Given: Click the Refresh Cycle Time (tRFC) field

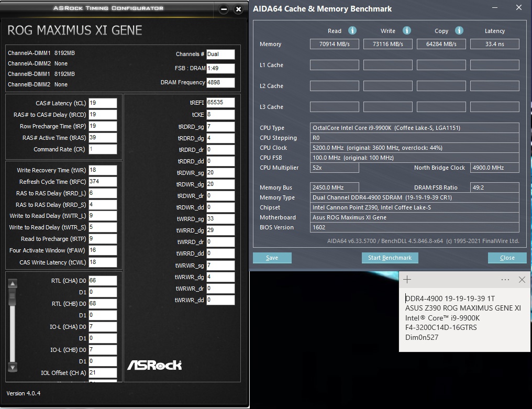Looking at the screenshot, I should [x=103, y=182].
